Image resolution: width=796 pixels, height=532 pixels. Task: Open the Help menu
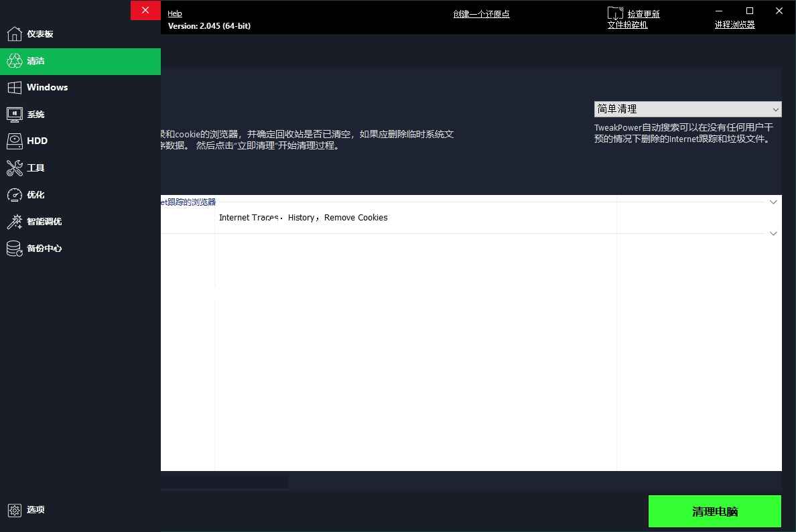[174, 13]
